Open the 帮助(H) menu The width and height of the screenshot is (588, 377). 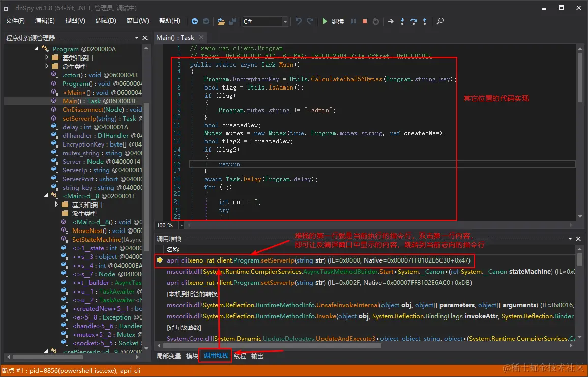tap(169, 21)
